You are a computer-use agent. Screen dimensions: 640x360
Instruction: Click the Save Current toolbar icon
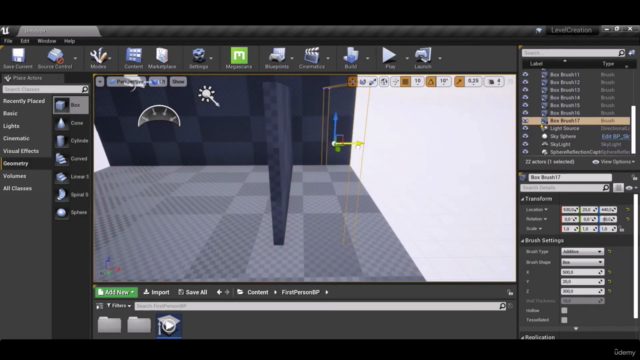pyautogui.click(x=18, y=58)
